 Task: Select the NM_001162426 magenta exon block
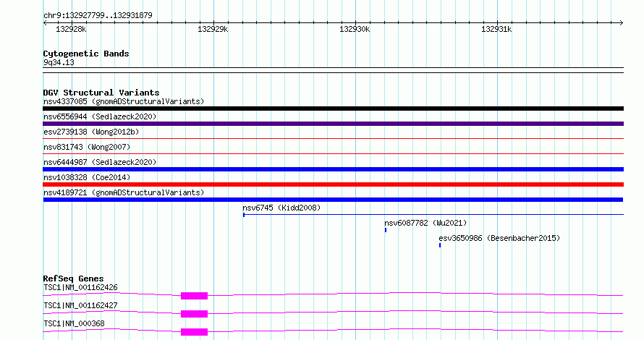click(x=194, y=296)
